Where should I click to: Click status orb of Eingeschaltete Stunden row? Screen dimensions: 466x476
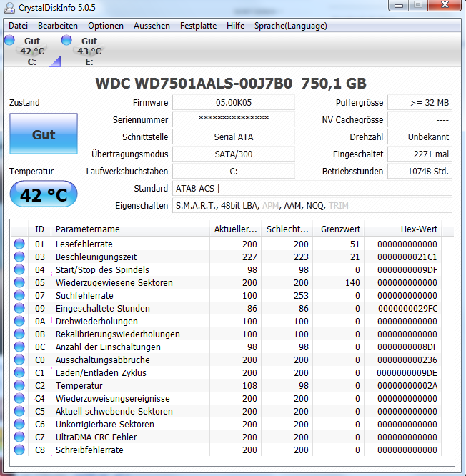[19, 308]
